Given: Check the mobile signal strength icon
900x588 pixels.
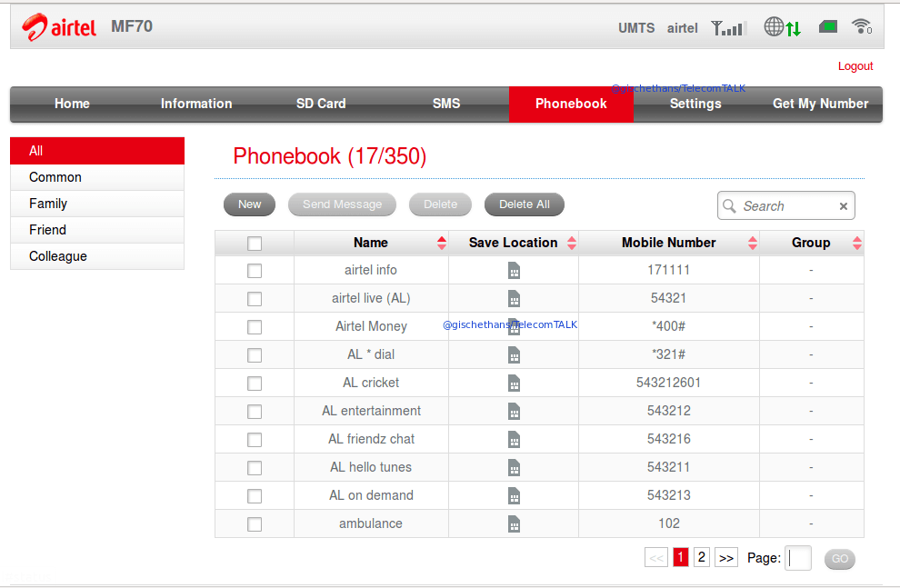Looking at the screenshot, I should 728,27.
